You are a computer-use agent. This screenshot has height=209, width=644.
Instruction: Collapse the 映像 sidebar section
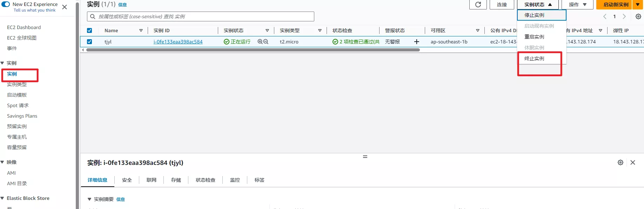click(2, 162)
